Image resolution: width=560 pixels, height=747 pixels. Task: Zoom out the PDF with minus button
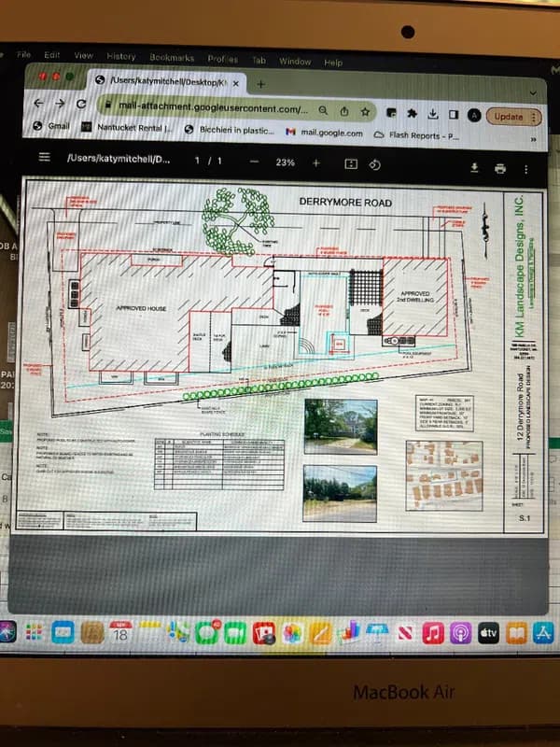pos(255,162)
